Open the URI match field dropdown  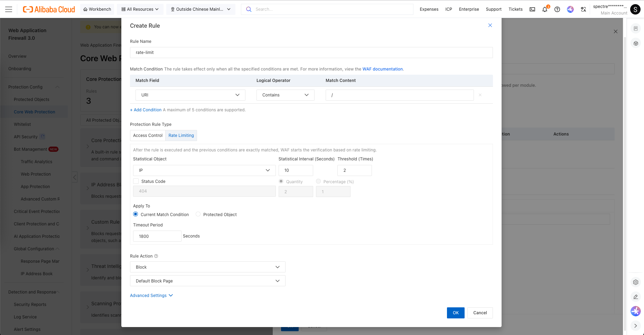click(190, 95)
